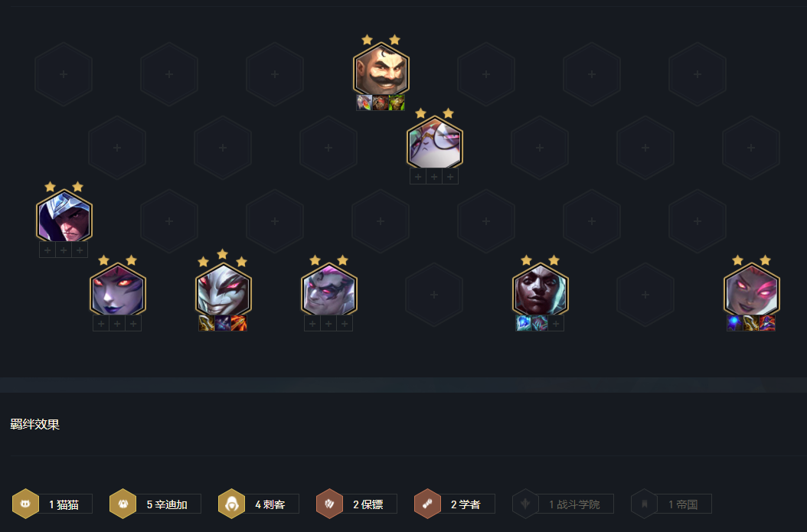Image resolution: width=807 pixels, height=532 pixels.
Task: Add item in Ekko's empty third slot
Action: pyautogui.click(x=556, y=323)
